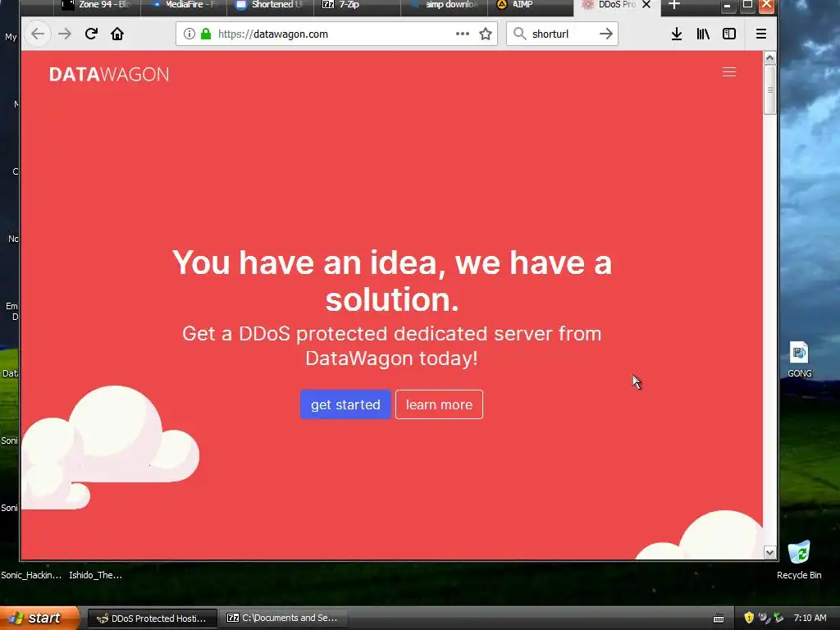
Task: Open the Firefox hamburger menu
Action: 760,34
